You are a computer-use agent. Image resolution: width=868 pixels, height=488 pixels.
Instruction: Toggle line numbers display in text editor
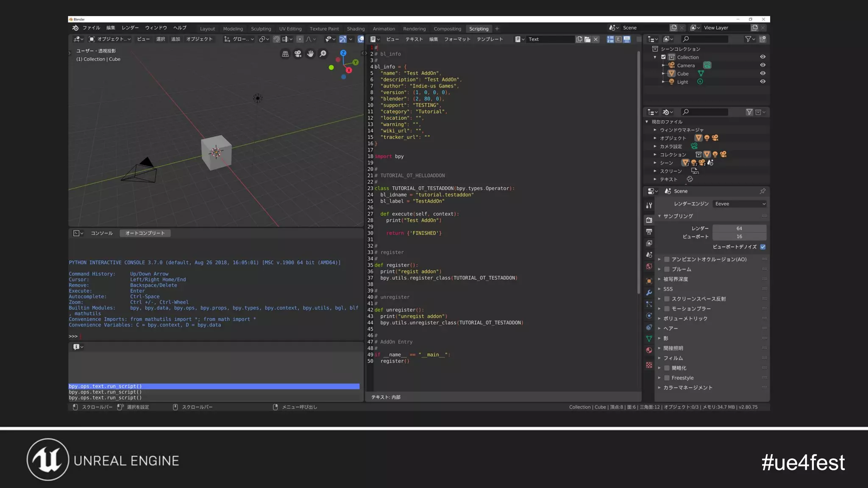(610, 39)
